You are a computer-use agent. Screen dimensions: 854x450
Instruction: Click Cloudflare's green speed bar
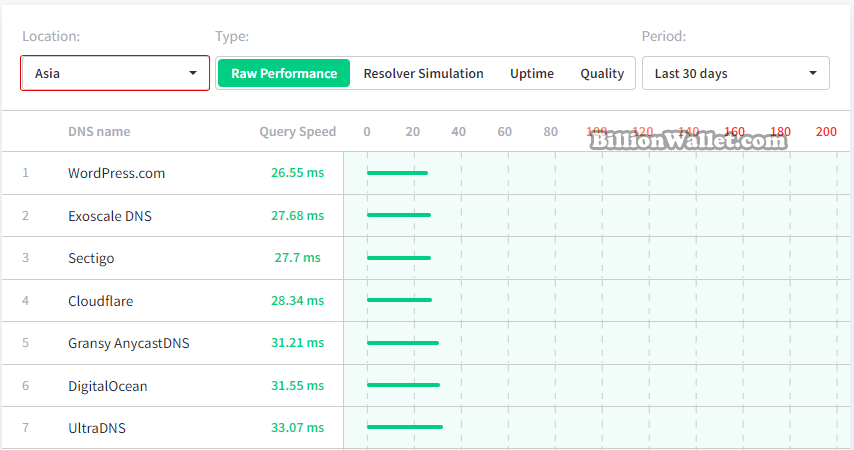pos(399,300)
